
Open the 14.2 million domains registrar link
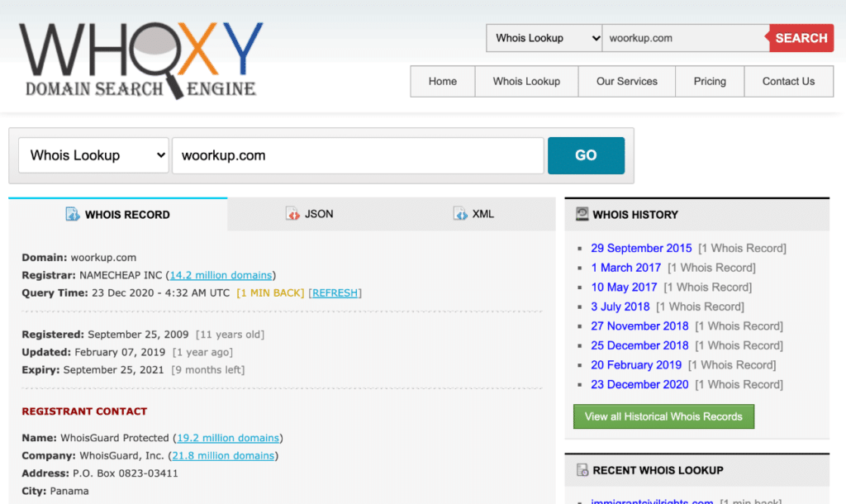[221, 275]
